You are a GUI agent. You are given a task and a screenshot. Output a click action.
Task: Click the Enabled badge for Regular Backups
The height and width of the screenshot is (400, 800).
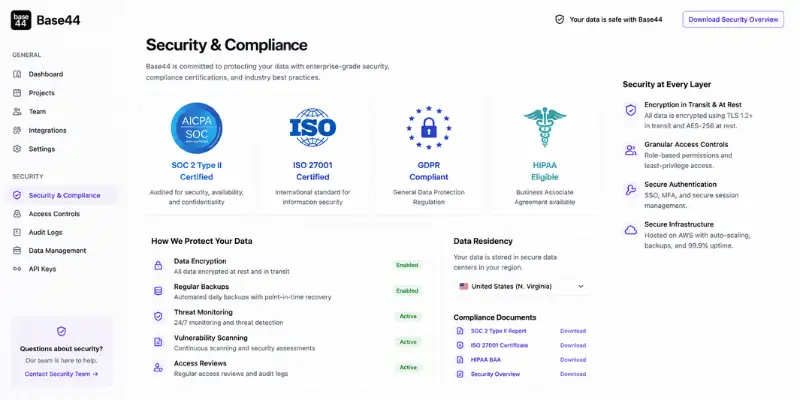(407, 291)
